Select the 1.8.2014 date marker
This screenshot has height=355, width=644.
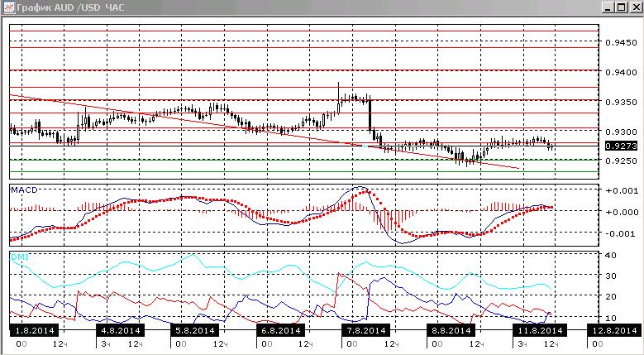pos(35,330)
